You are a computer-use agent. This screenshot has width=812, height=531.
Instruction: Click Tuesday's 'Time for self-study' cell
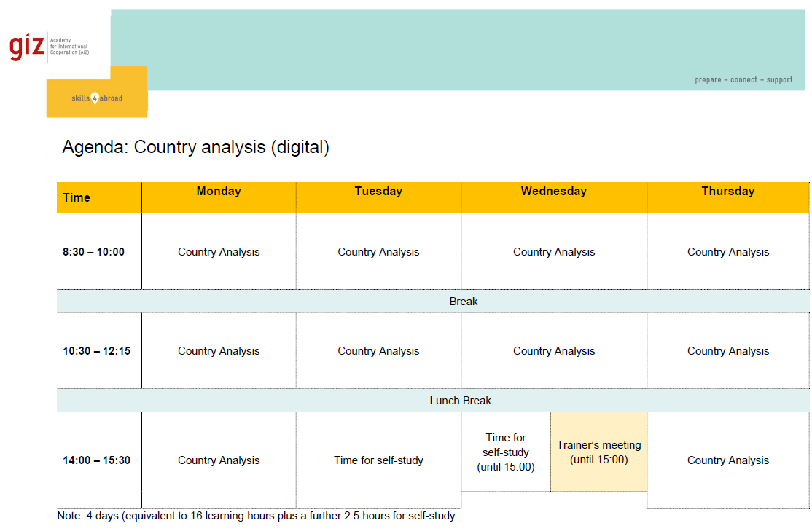click(378, 460)
